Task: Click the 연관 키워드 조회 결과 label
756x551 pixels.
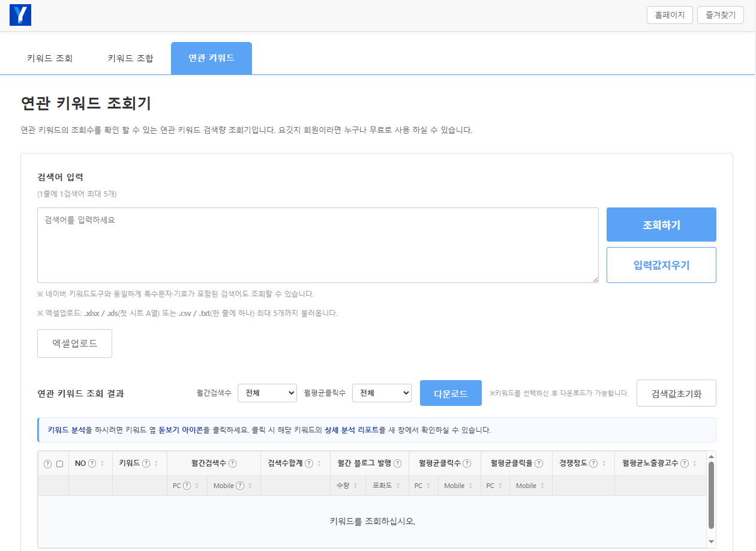Action: (x=80, y=393)
